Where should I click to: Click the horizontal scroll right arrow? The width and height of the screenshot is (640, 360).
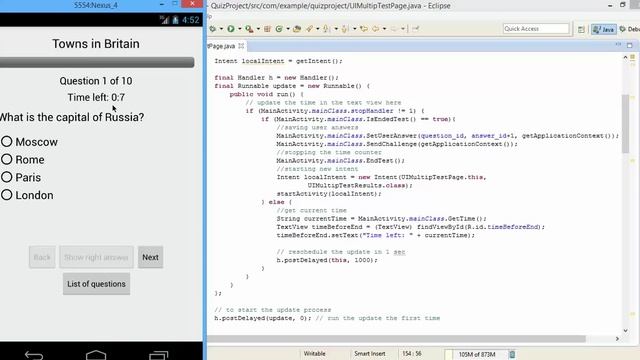617,339
